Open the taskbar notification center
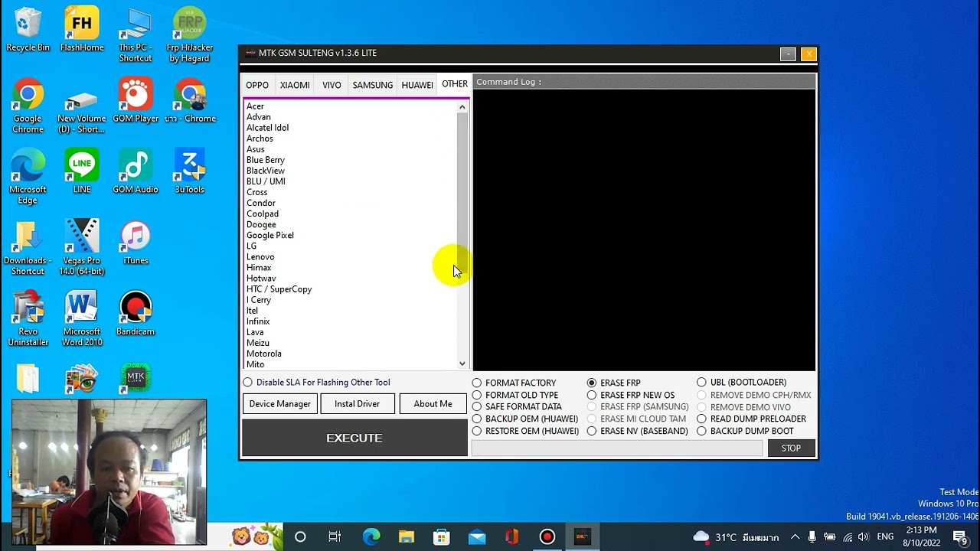 point(960,536)
